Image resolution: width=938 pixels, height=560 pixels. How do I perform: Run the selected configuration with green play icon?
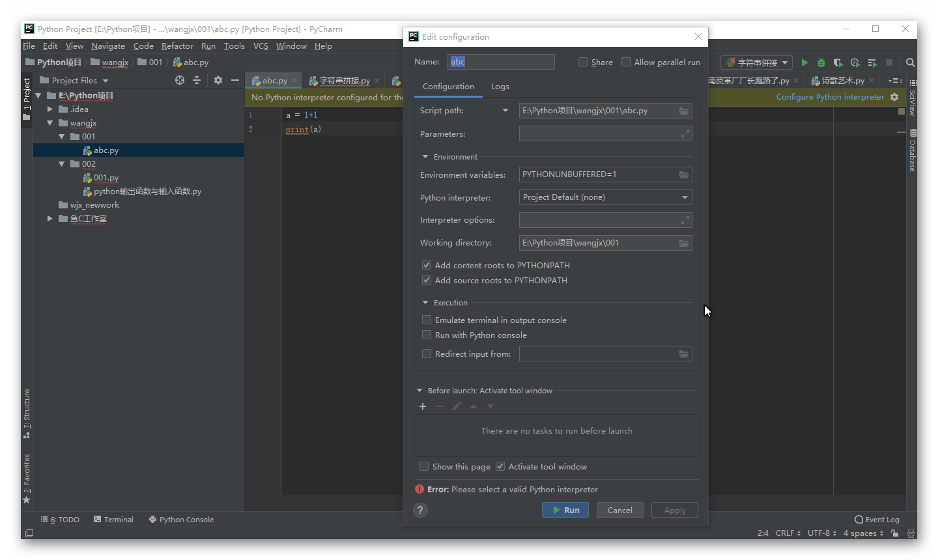coord(804,63)
